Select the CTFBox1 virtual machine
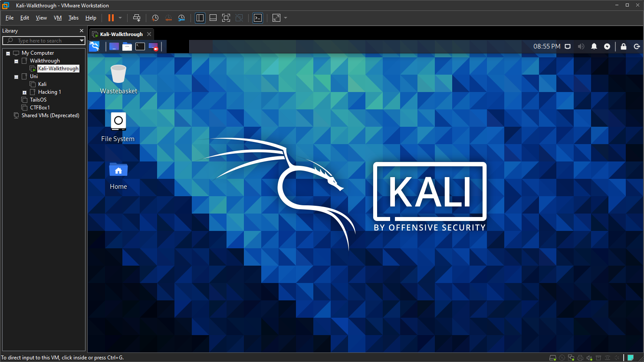The height and width of the screenshot is (362, 644). point(39,108)
